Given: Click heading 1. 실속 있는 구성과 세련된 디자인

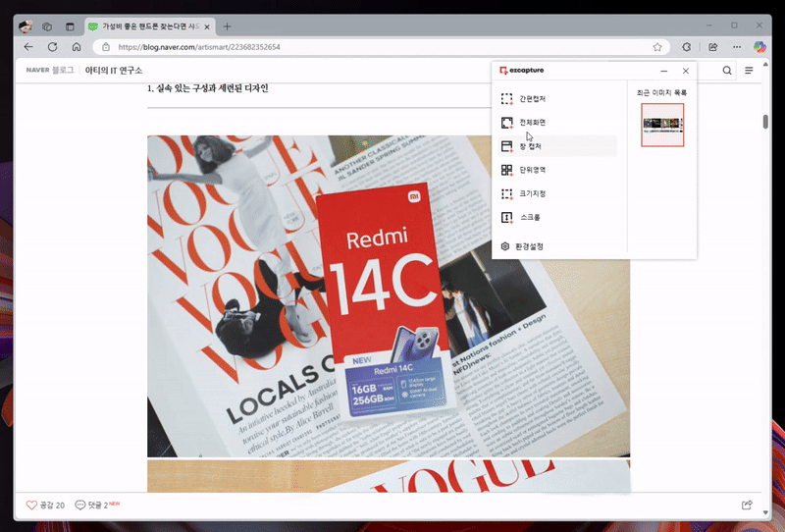Looking at the screenshot, I should click(208, 88).
